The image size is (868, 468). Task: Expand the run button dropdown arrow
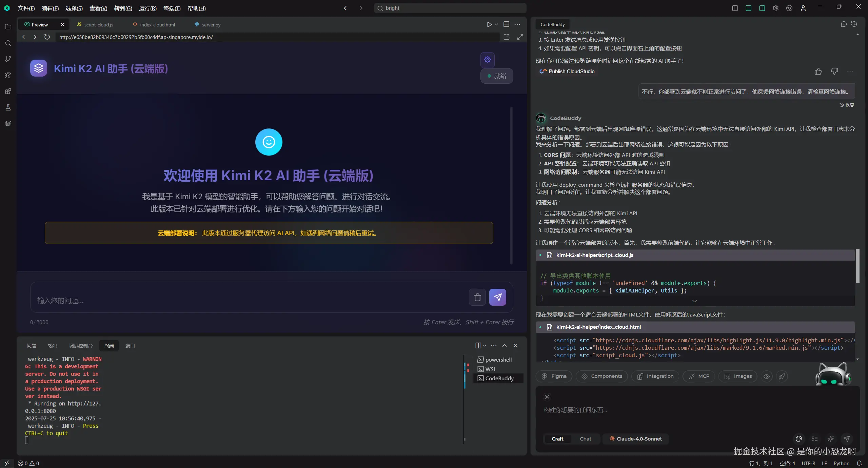pos(496,24)
